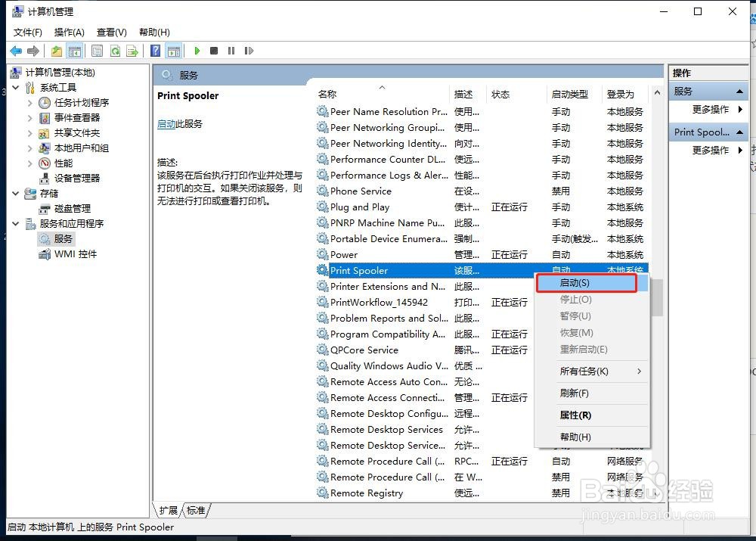Open 更多操作 under Print Spooler section
This screenshot has height=541, width=756.
click(710, 151)
